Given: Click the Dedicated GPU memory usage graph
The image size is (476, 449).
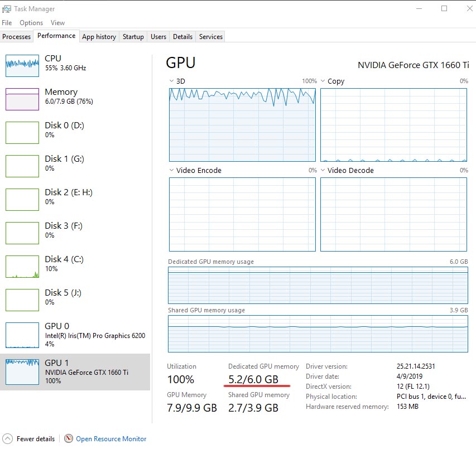Looking at the screenshot, I should click(318, 285).
